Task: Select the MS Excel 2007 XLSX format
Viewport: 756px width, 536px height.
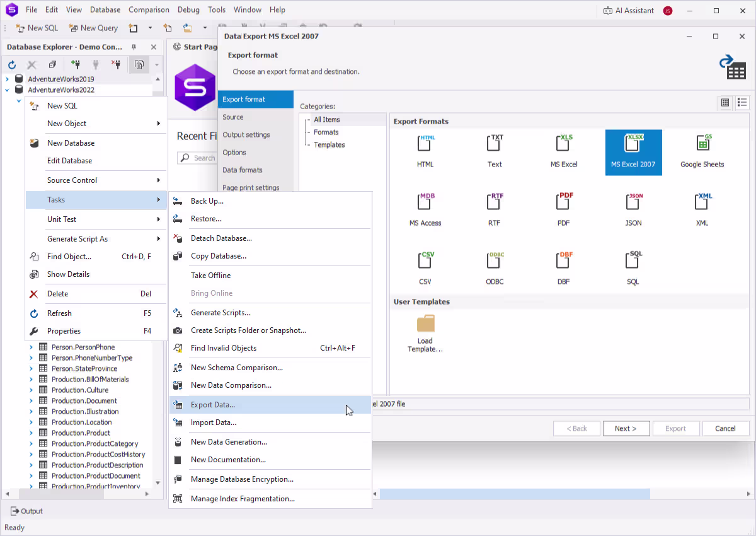Action: 633,152
